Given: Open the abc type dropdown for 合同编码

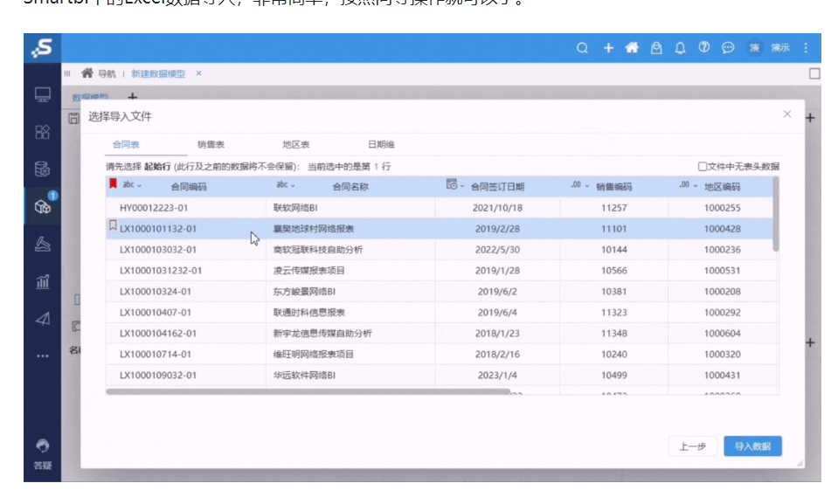Looking at the screenshot, I should (x=132, y=185).
